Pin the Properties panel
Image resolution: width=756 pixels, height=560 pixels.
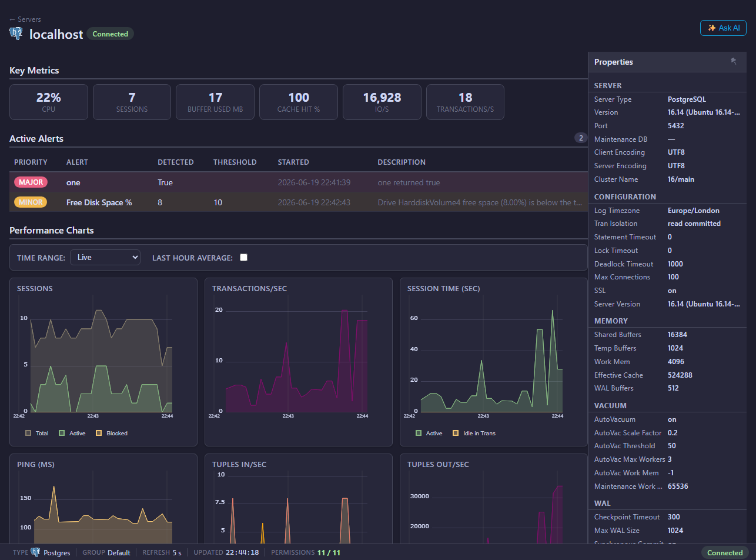(734, 61)
